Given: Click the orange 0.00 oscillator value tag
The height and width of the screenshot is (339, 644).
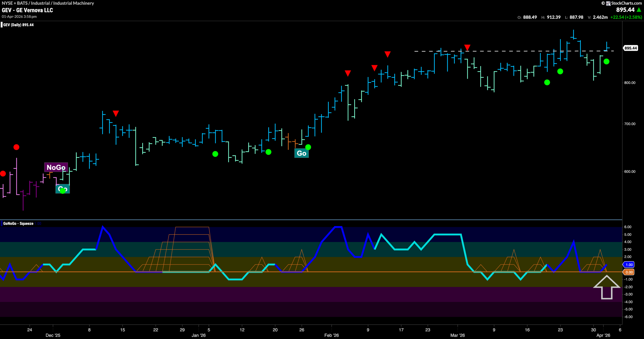Looking at the screenshot, I should pyautogui.click(x=629, y=272).
